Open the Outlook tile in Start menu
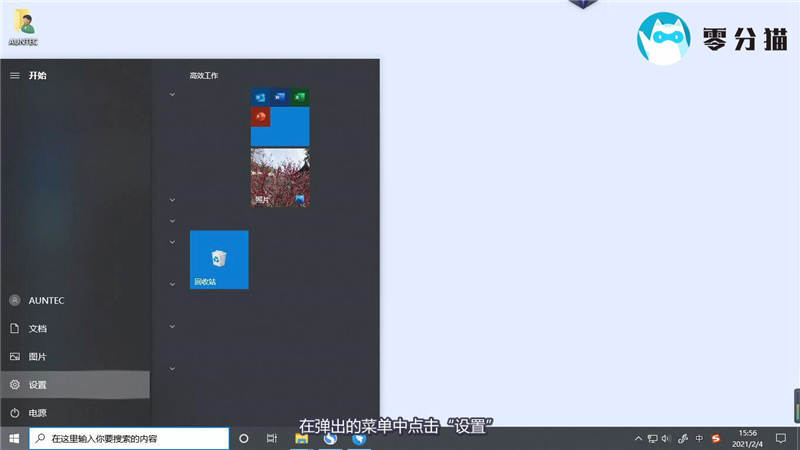Image resolution: width=800 pixels, height=450 pixels. click(x=260, y=97)
